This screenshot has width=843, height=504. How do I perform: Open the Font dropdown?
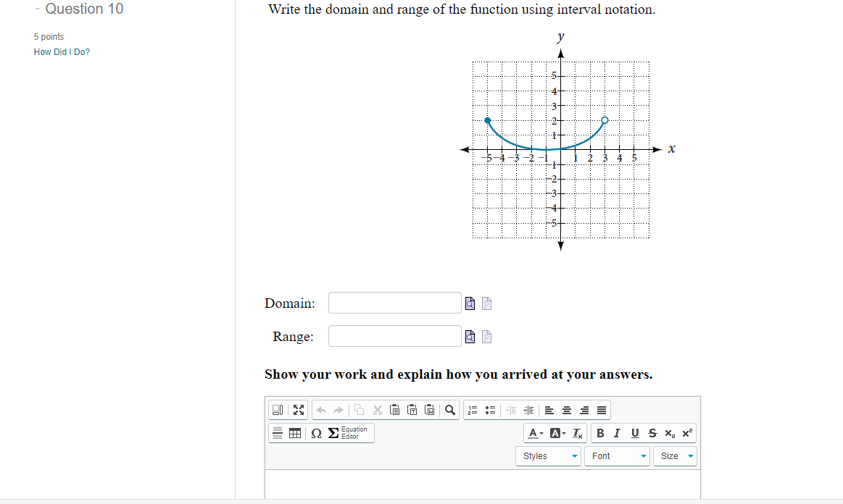coord(615,456)
